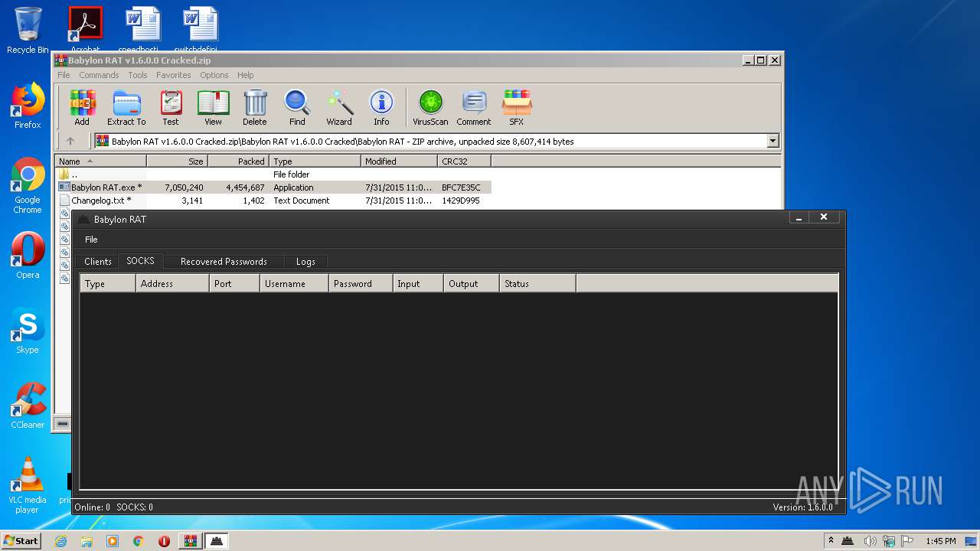This screenshot has width=980, height=551.
Task: Launch Opera desktop shortcut
Action: [x=28, y=256]
